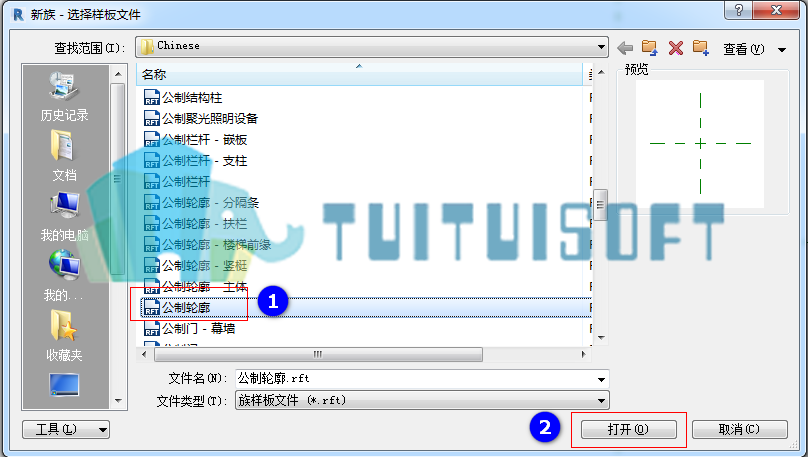
Task: Click the places bar scroll up arrow
Action: (119, 74)
